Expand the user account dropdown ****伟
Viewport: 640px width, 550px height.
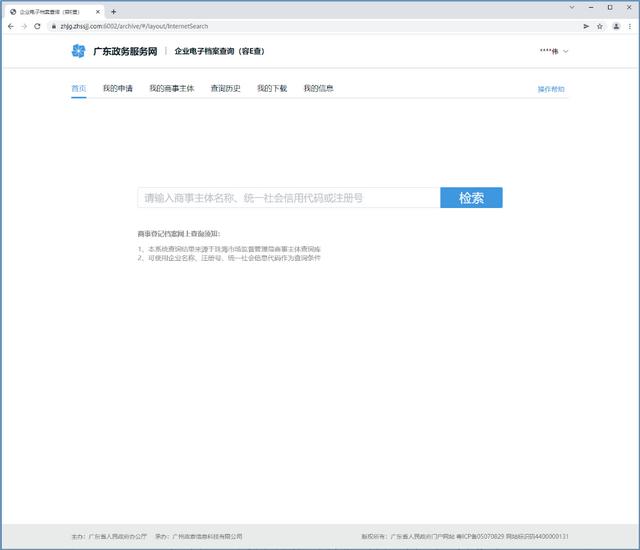point(554,51)
